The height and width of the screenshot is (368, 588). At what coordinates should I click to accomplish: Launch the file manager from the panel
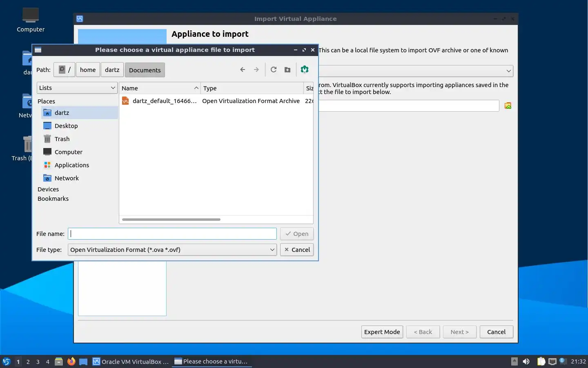point(59,361)
